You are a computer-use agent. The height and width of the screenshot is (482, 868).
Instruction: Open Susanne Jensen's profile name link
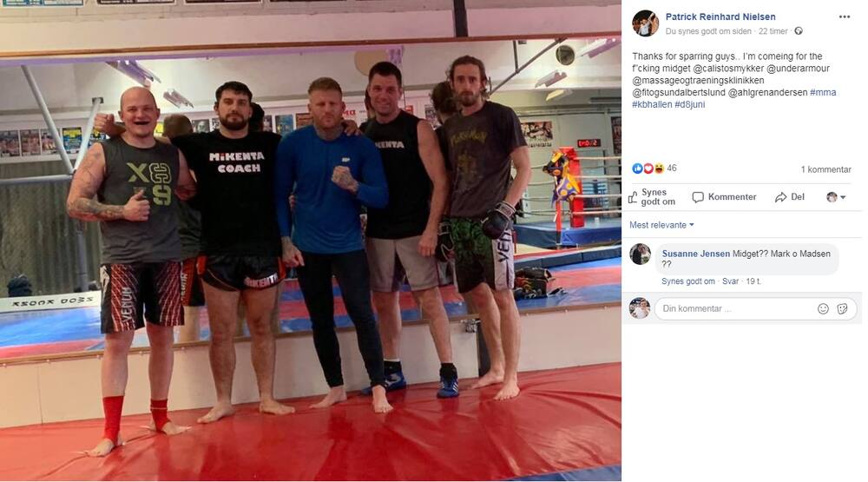[x=696, y=254]
